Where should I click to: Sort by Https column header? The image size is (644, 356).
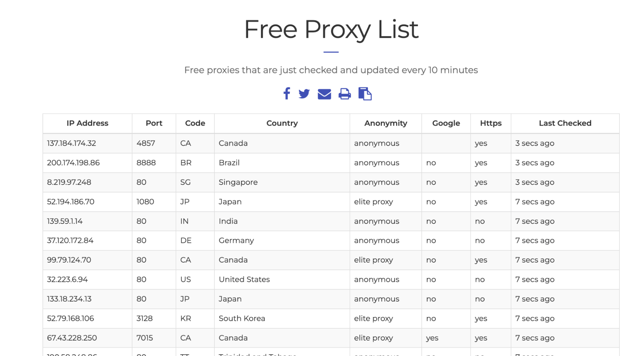coord(491,123)
